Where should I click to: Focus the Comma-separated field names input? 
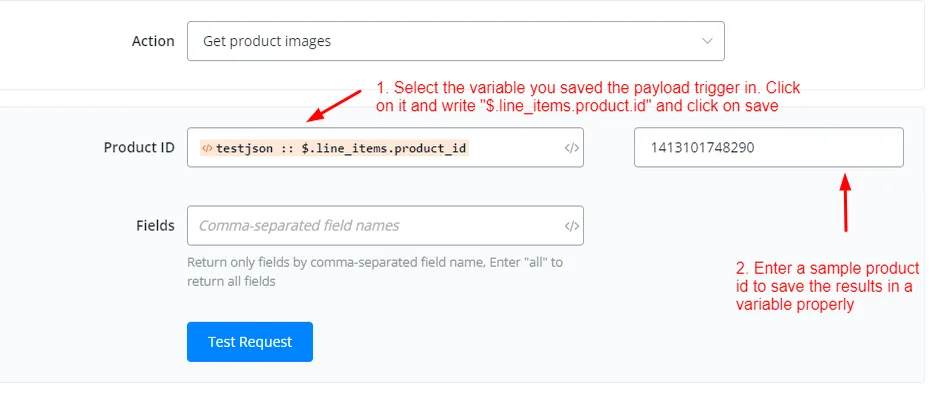(385, 225)
